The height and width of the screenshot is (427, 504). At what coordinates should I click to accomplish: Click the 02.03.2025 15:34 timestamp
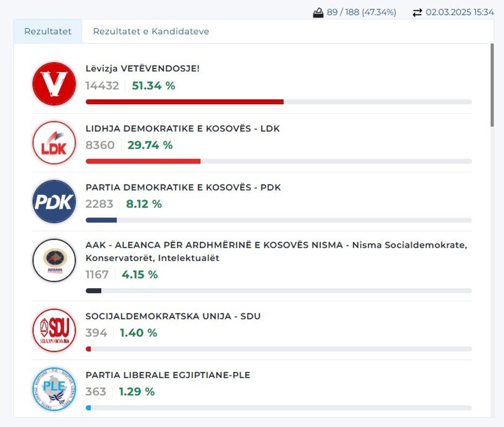point(460,12)
